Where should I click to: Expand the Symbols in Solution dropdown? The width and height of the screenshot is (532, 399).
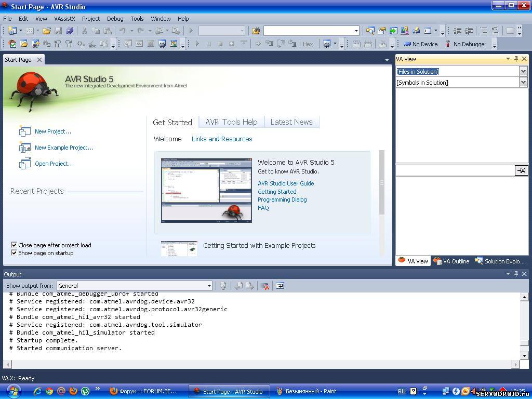523,82
